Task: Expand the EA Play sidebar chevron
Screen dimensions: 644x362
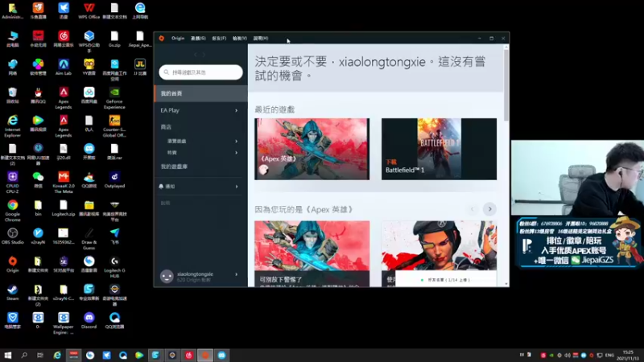Action: [236, 110]
